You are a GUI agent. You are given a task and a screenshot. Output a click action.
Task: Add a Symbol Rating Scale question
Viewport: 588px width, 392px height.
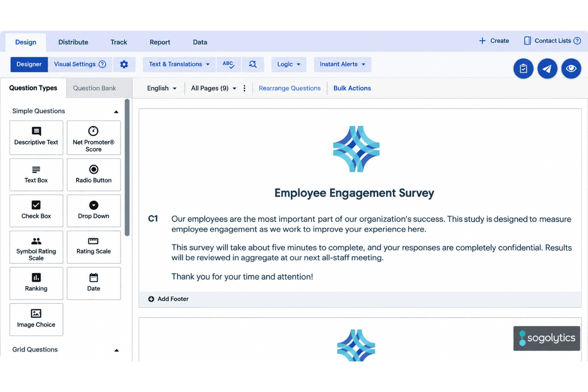click(x=36, y=247)
